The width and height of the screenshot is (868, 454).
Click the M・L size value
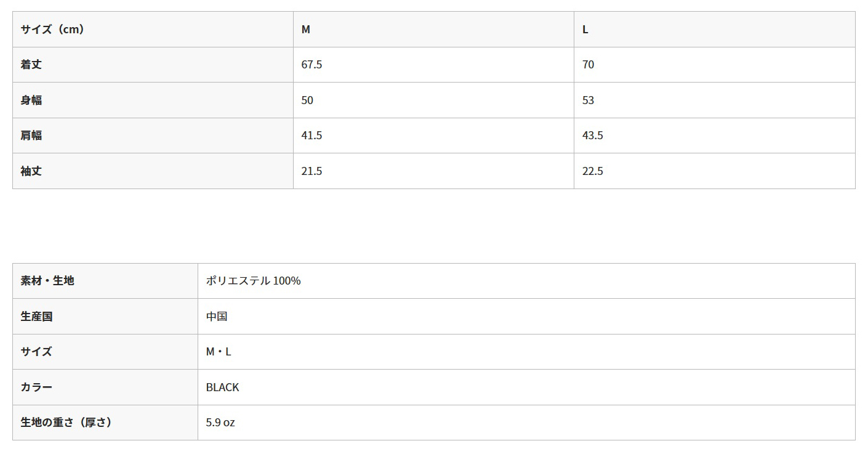(x=219, y=352)
